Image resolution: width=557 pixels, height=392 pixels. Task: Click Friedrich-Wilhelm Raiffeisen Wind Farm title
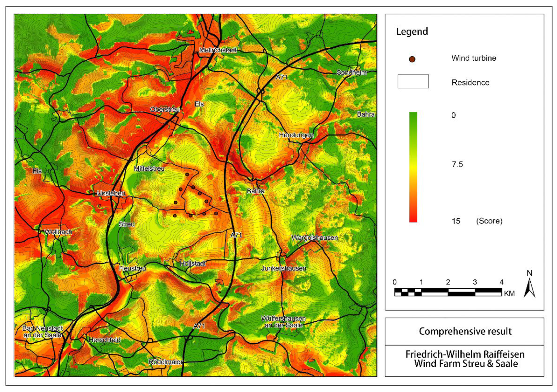tap(465, 359)
